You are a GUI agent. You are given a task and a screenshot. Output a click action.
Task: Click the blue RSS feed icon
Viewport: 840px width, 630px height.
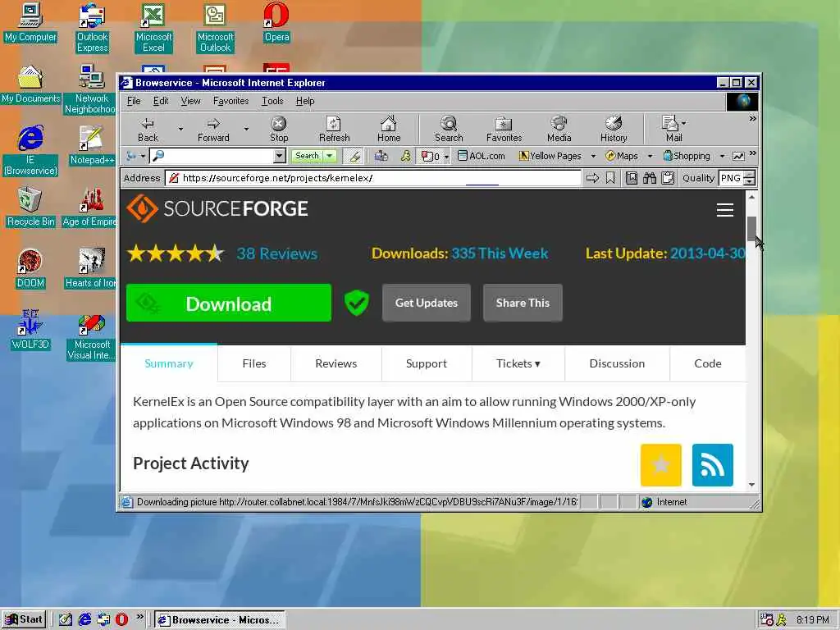(713, 465)
